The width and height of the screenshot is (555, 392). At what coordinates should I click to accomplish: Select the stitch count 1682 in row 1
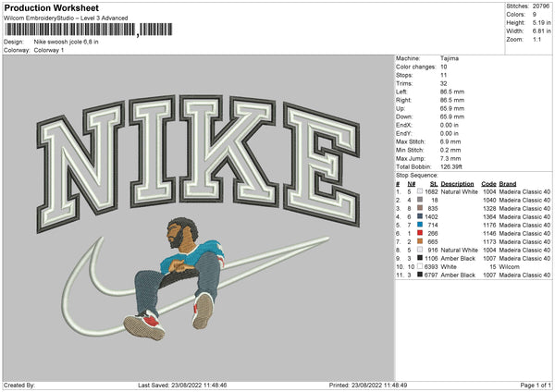point(431,191)
